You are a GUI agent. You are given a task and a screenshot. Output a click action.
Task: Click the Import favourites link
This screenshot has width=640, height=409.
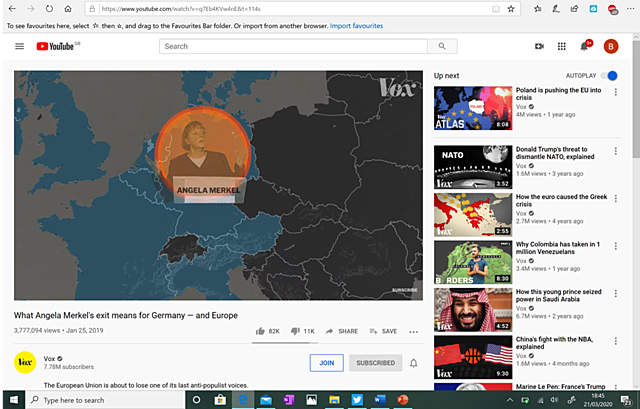pos(356,26)
